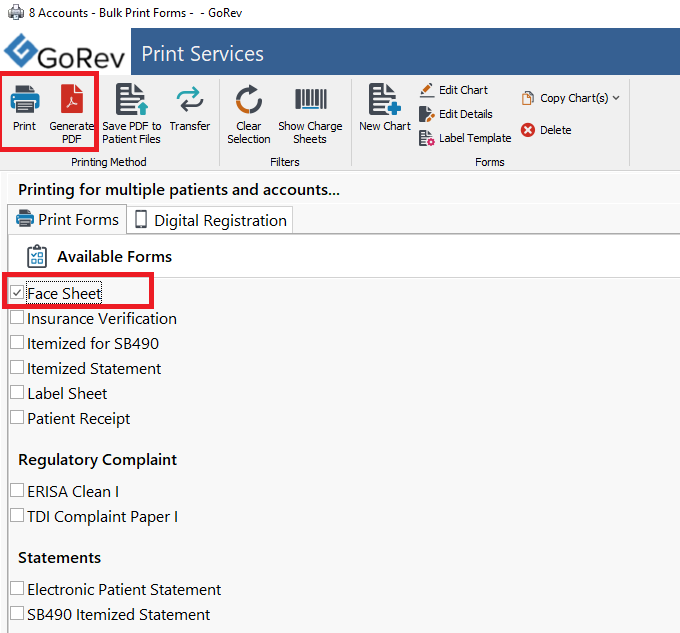
Task: Switch to the Digital Registration tab
Action: click(x=210, y=220)
